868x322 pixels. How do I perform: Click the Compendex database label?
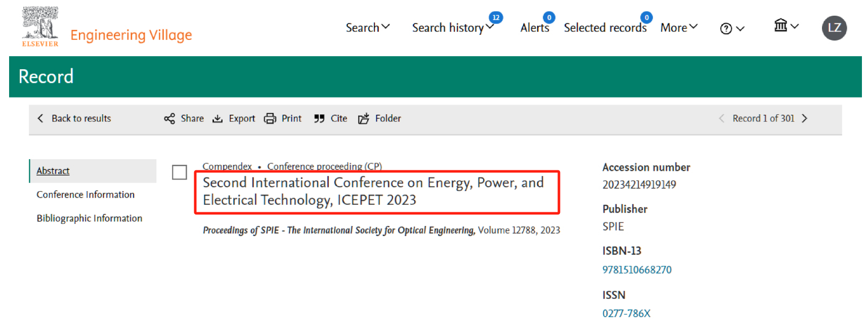click(x=227, y=166)
